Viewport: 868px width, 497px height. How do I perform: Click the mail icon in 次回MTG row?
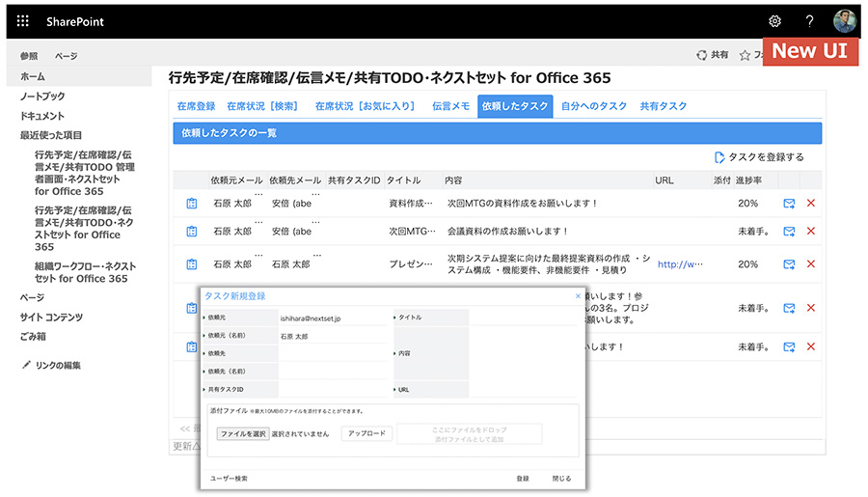pyautogui.click(x=789, y=231)
